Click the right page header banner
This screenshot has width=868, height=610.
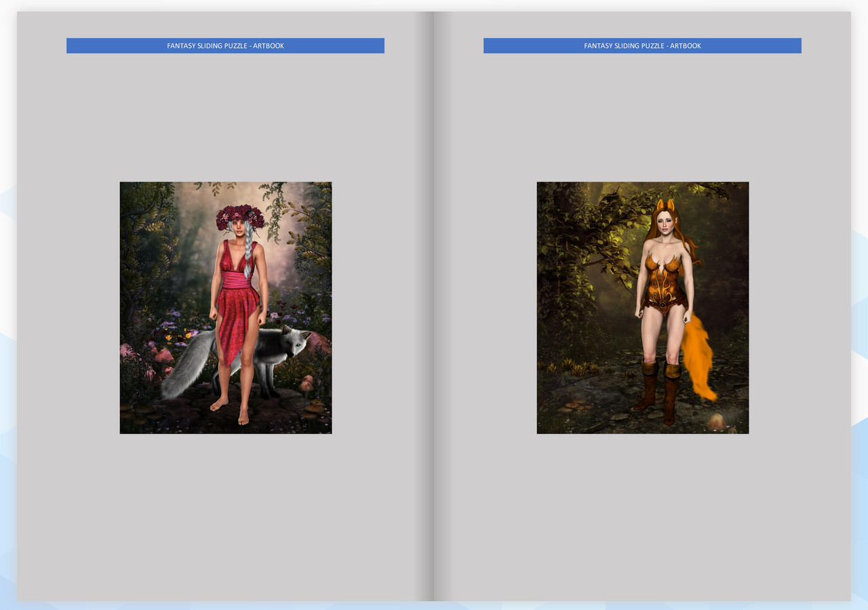pos(642,45)
